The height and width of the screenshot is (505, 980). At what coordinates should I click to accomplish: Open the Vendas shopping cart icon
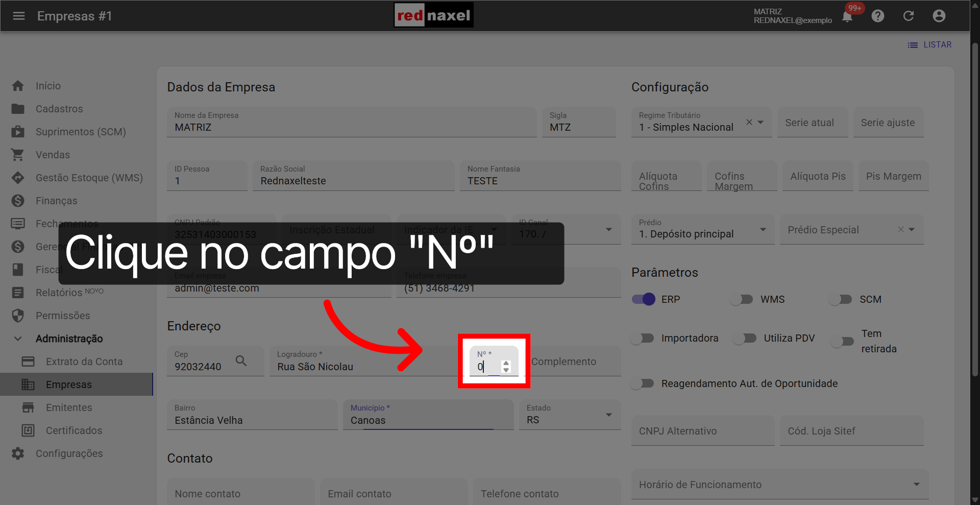point(18,154)
